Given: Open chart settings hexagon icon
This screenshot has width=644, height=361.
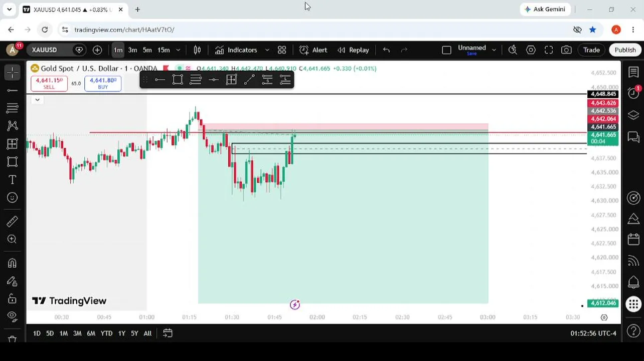Looking at the screenshot, I should pos(531,50).
